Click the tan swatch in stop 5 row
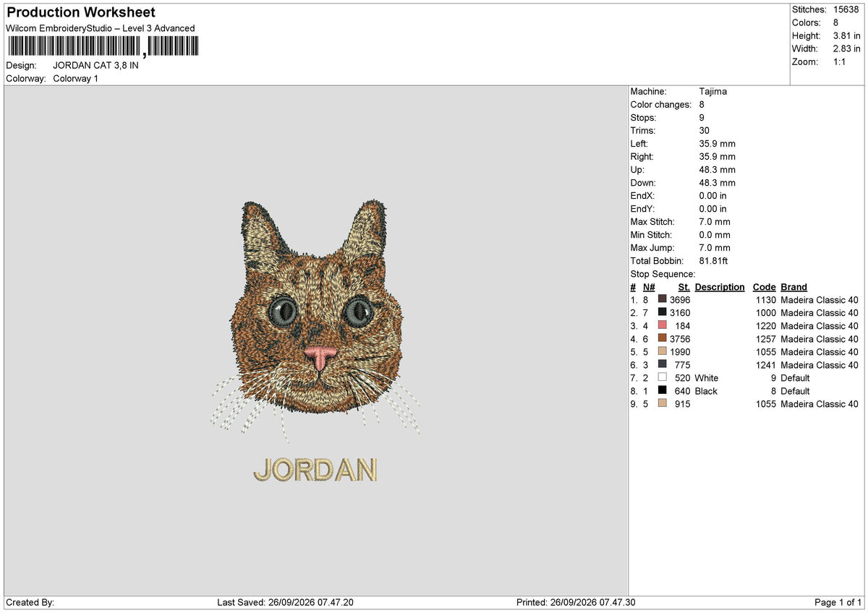The image size is (868, 613). pos(662,351)
